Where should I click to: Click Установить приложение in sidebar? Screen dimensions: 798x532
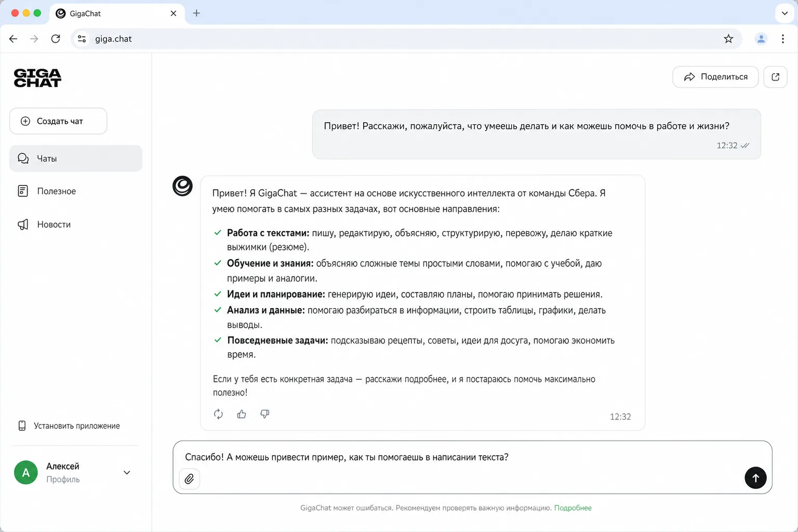pos(69,426)
